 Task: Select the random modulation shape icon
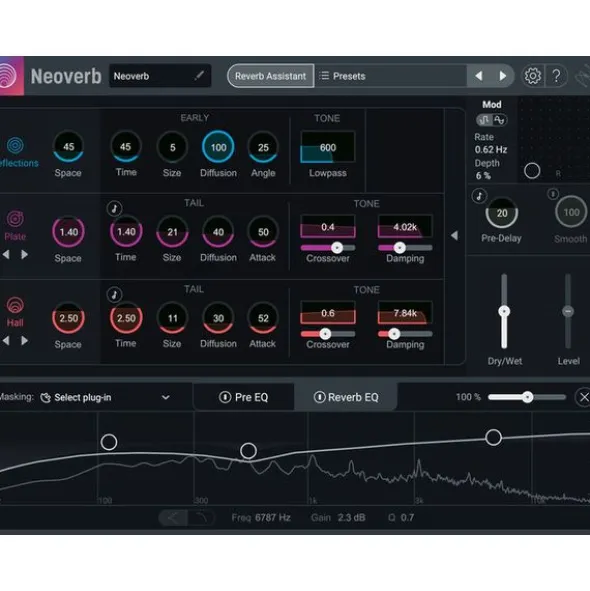(x=484, y=120)
